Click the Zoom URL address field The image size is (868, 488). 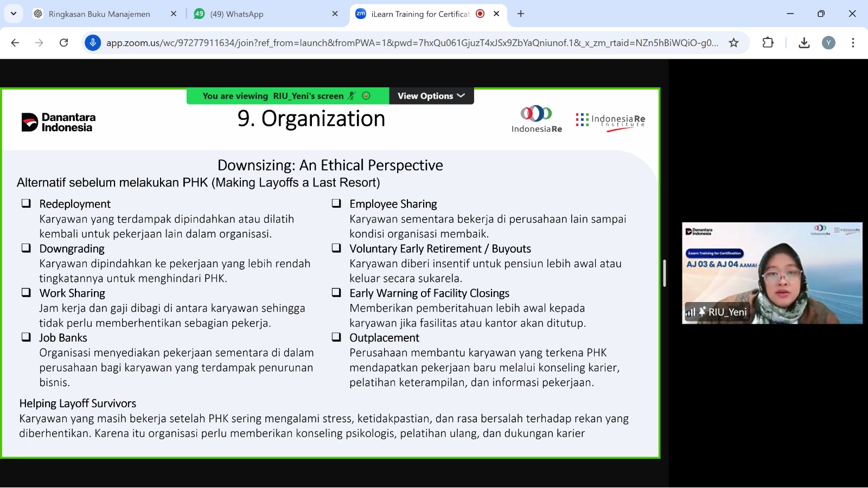tap(412, 43)
